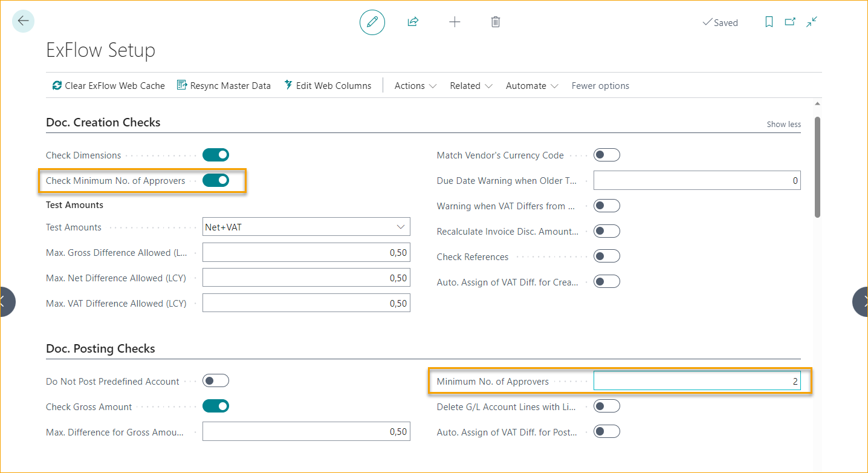Screen dimensions: 868x473
Task: Click Due Date Warning when Older field
Action: tap(697, 180)
